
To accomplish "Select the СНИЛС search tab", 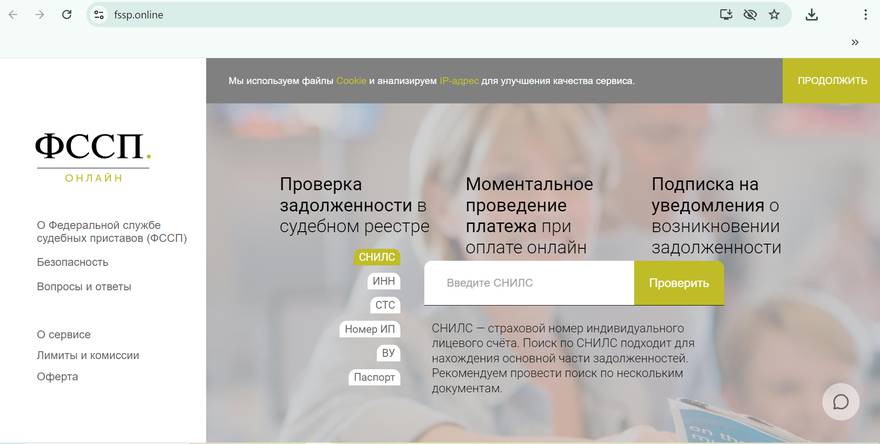I will coord(377,257).
